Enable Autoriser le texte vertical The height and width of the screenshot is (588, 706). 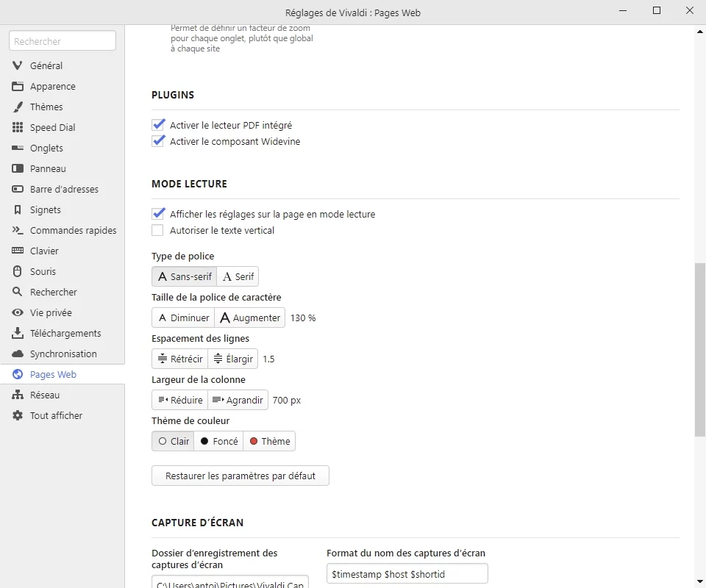click(x=157, y=230)
